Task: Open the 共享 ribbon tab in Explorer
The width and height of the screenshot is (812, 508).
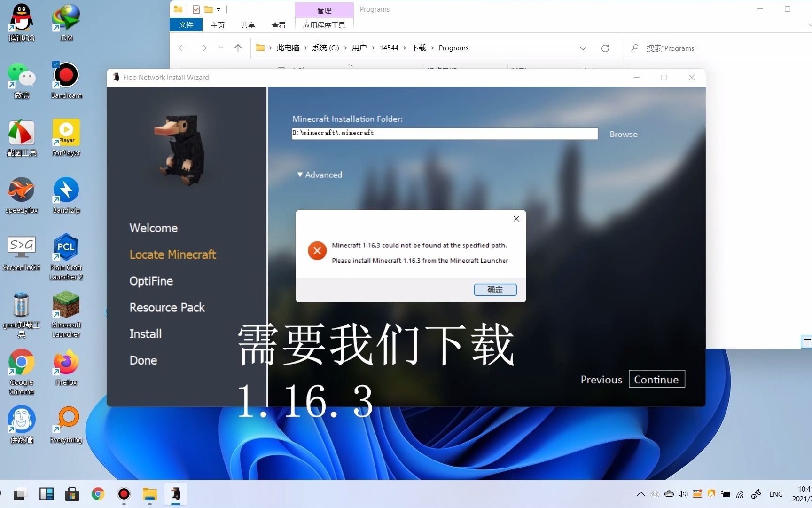Action: coord(248,25)
